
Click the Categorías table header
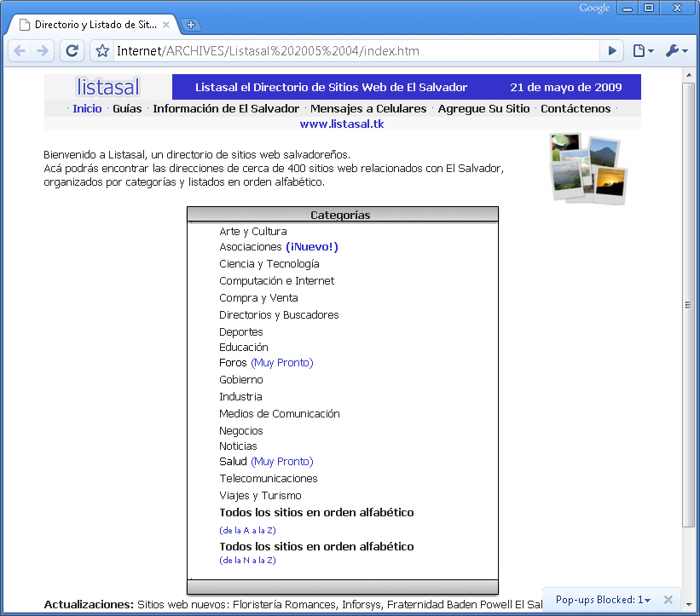pos(343,215)
